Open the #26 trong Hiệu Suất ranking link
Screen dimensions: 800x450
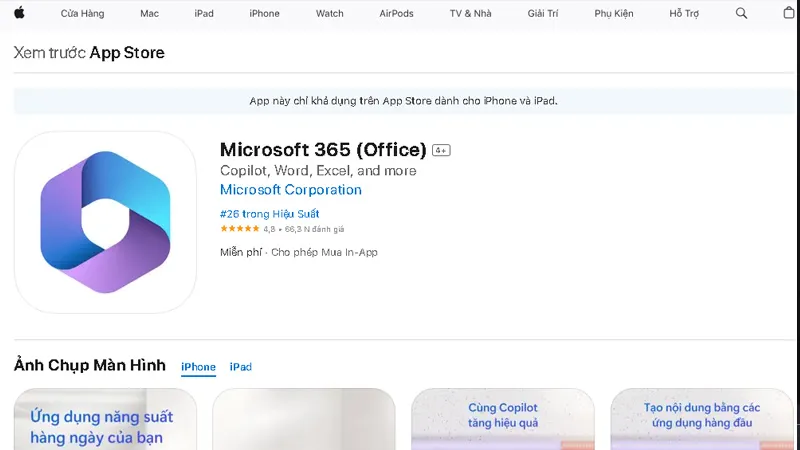tap(269, 214)
